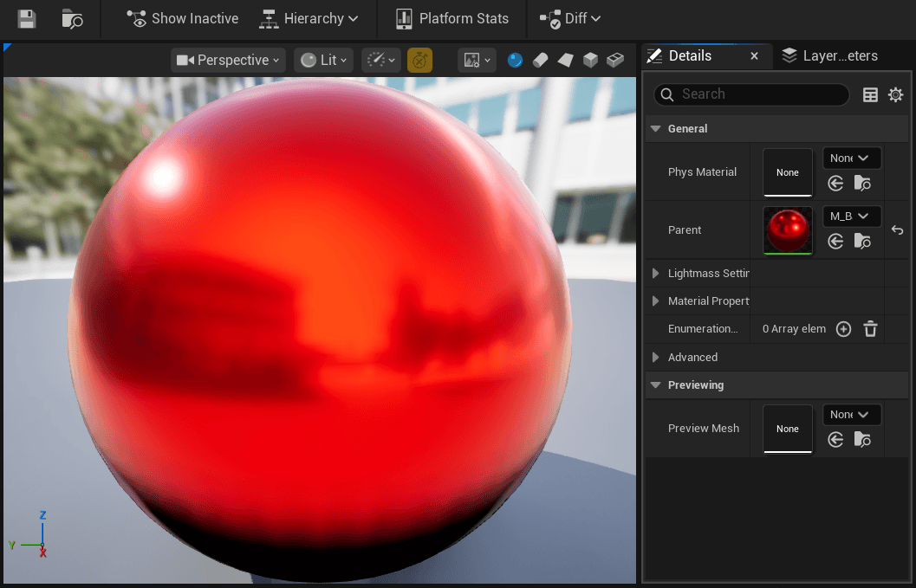Click the Browse to asset icon in top toolbar
This screenshot has width=916, height=588.
[73, 18]
